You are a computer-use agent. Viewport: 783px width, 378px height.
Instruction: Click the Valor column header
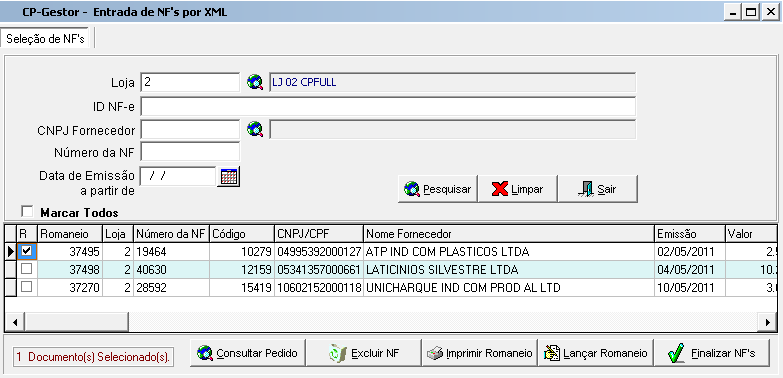(751, 234)
